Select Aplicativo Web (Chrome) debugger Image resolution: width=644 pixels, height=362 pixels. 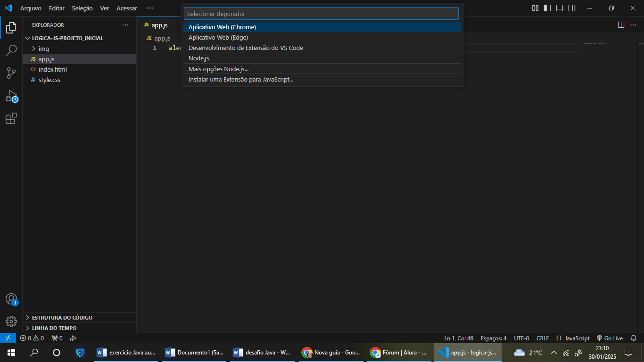tap(322, 27)
